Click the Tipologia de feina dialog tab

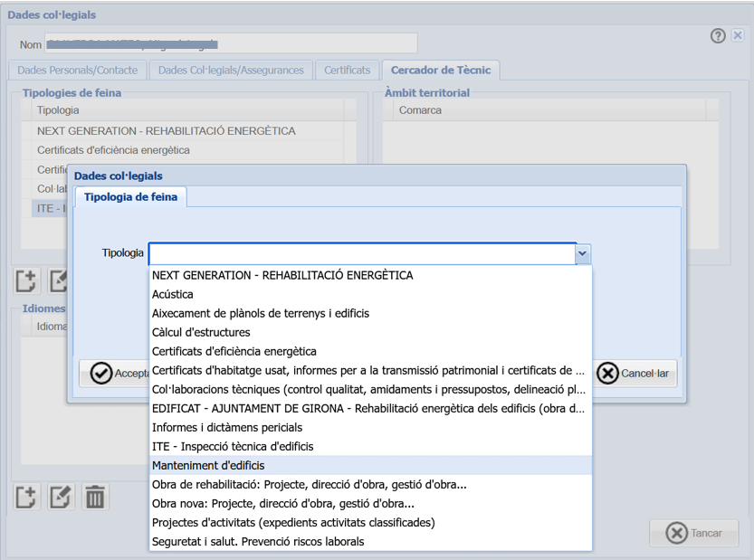pos(130,197)
